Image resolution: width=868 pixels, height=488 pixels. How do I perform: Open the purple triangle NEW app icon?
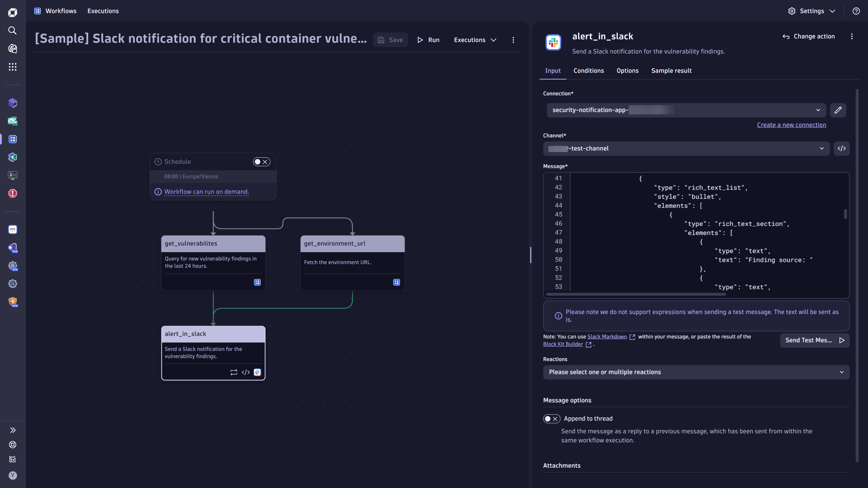[x=12, y=248]
